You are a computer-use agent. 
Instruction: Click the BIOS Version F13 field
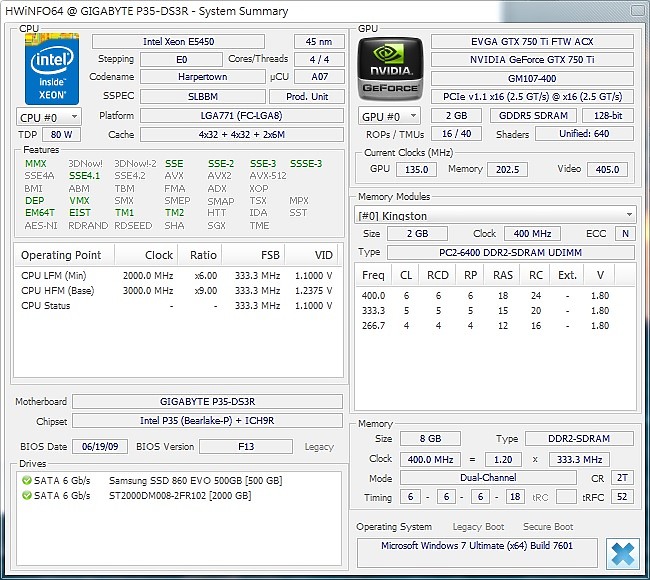pos(246,447)
